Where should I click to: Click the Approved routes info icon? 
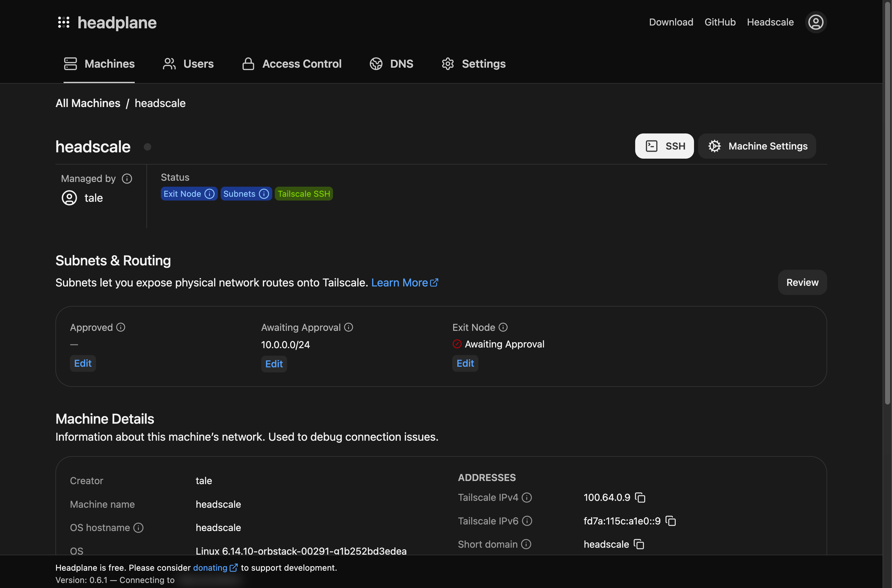pos(121,327)
